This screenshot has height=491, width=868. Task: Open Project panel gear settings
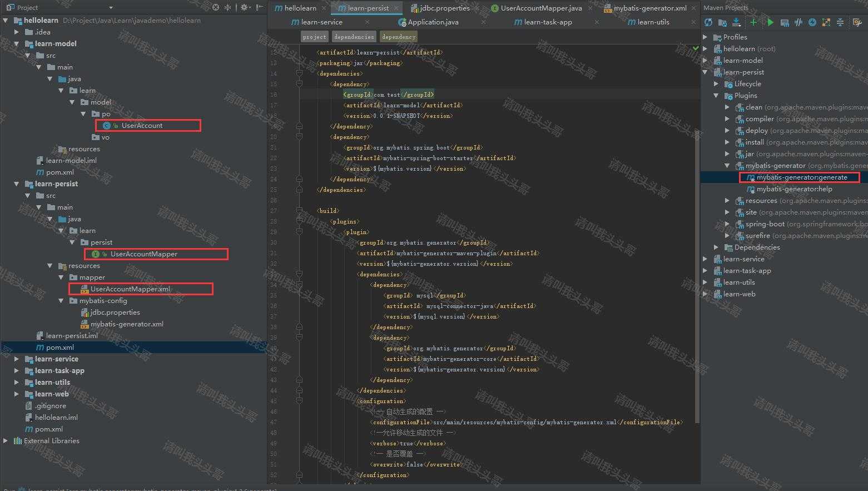(x=245, y=7)
